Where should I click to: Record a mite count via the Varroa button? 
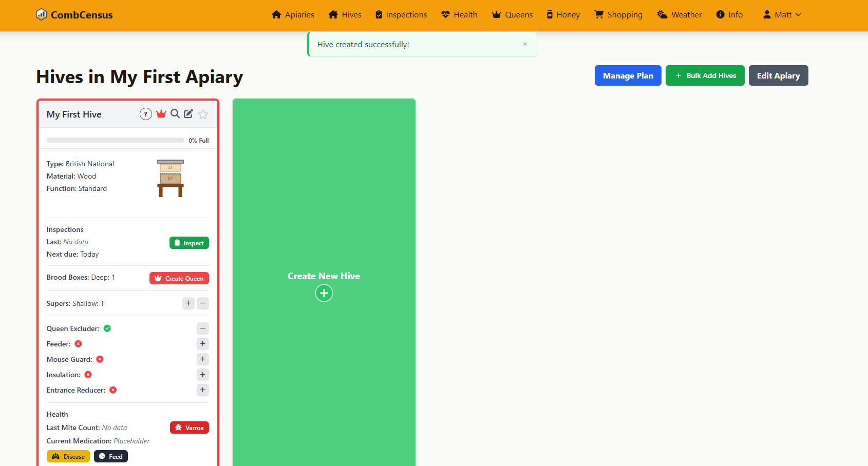point(189,427)
